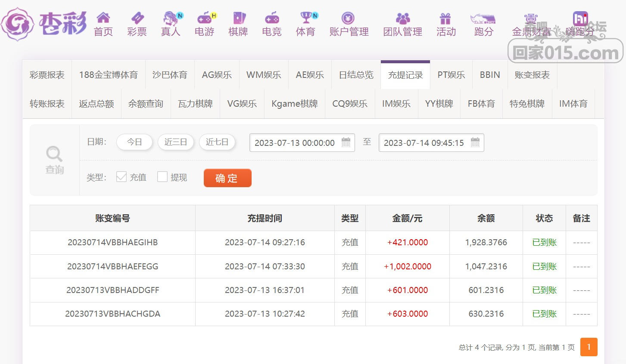Click the 团队管理 people icon
The width and height of the screenshot is (626, 364).
point(403,18)
